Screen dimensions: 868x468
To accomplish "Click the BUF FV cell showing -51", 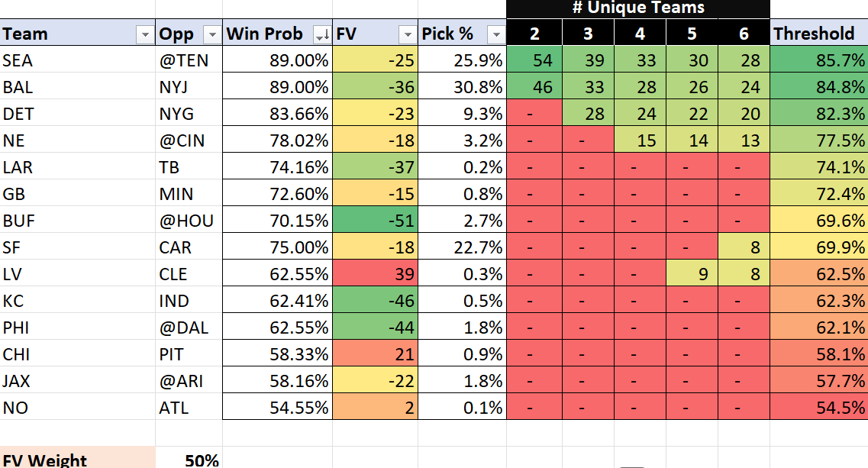I will click(375, 221).
